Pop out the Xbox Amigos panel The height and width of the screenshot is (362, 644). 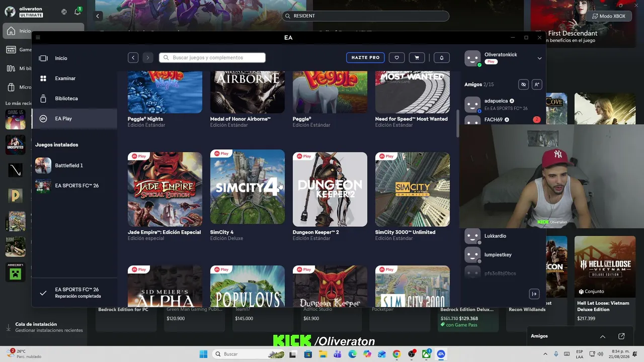[621, 336]
